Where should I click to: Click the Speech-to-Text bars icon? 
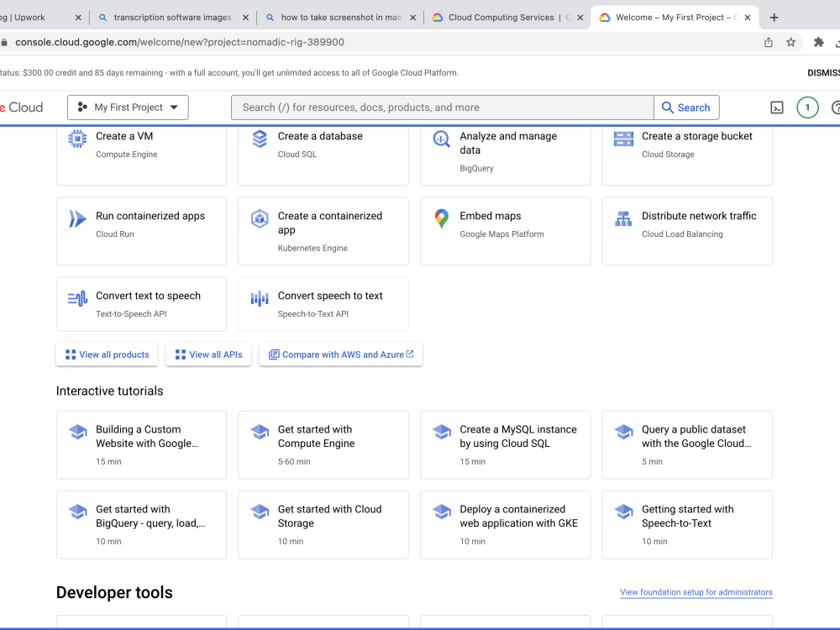(x=260, y=298)
